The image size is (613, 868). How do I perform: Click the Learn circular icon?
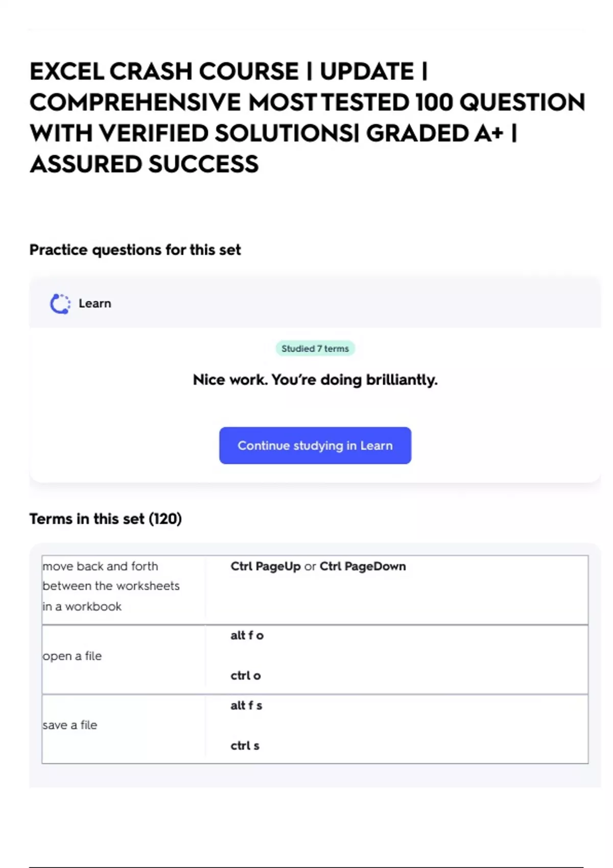pos(60,304)
